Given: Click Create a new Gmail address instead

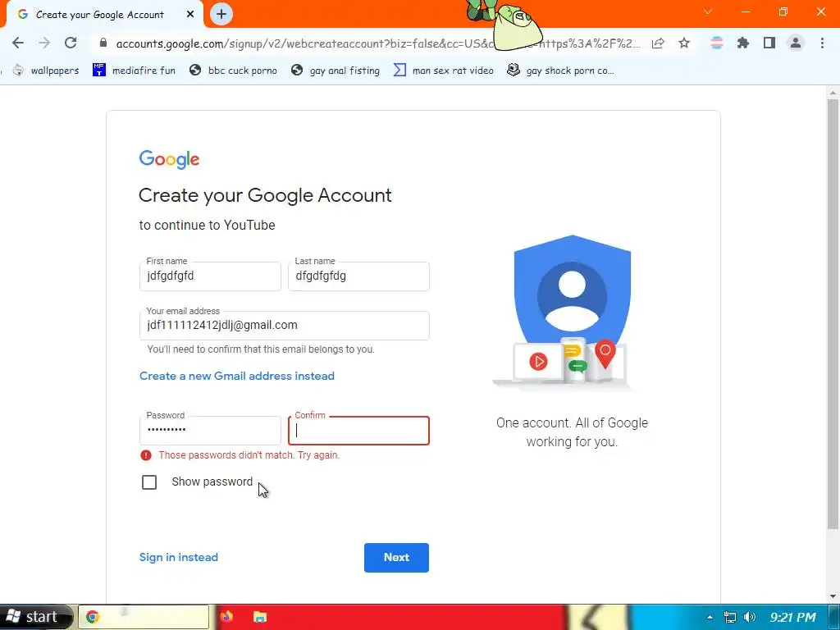Looking at the screenshot, I should tap(237, 376).
